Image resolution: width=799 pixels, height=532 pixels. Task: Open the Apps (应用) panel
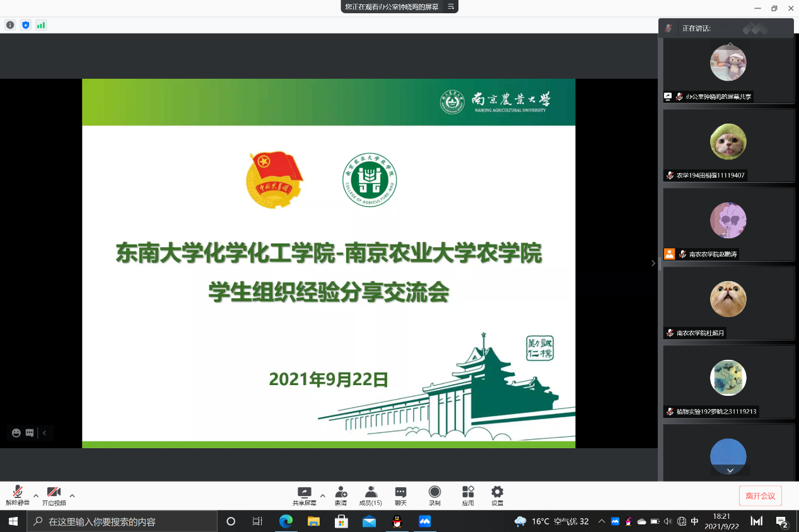pyautogui.click(x=468, y=492)
